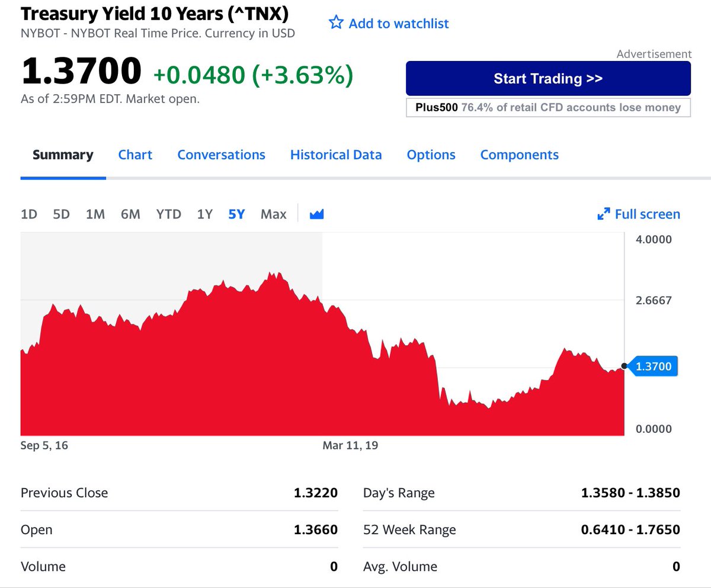Click the star icon beside Add to watchlist
711x588 pixels.
tap(336, 23)
